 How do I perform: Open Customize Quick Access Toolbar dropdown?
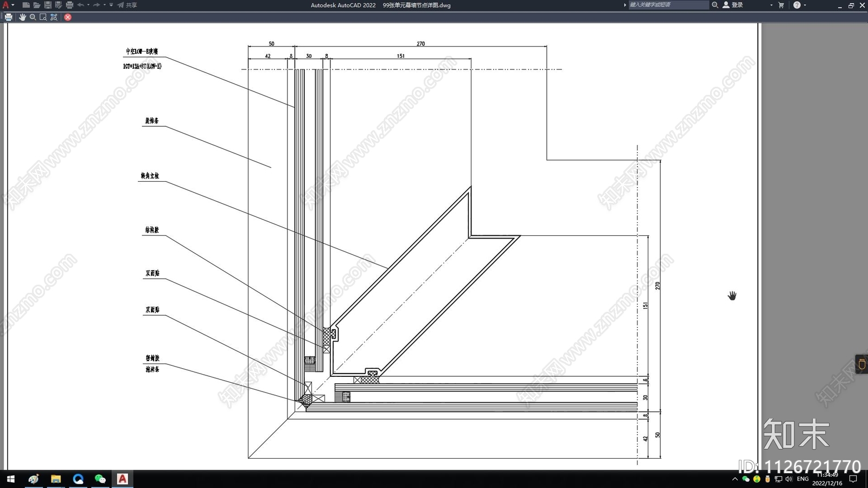coord(111,5)
